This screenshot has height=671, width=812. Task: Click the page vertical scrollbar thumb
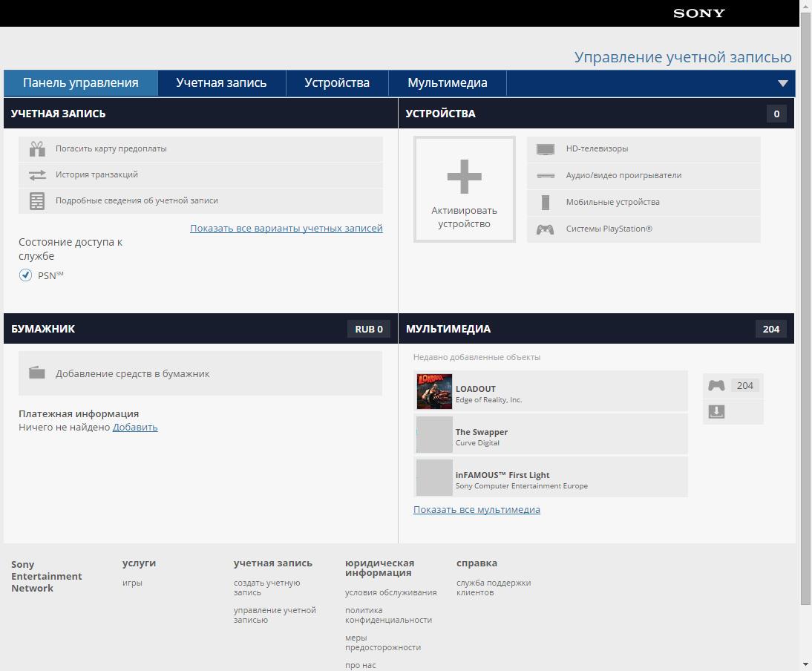click(x=805, y=308)
